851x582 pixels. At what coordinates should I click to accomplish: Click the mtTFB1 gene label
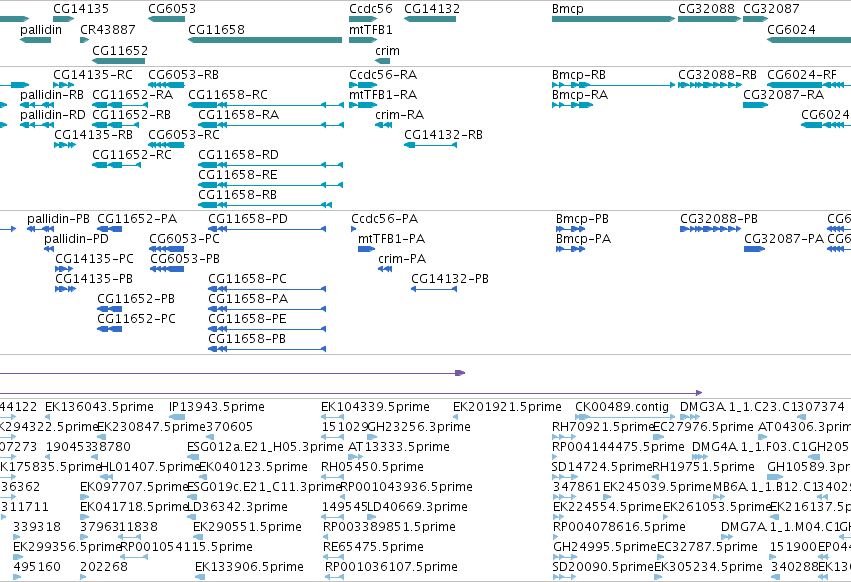(x=371, y=29)
